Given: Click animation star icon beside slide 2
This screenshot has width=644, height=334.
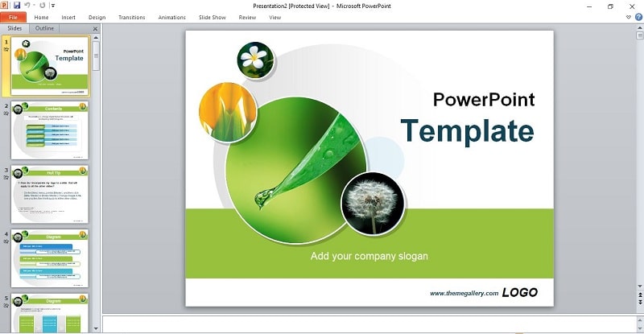Looking at the screenshot, I should point(6,113).
